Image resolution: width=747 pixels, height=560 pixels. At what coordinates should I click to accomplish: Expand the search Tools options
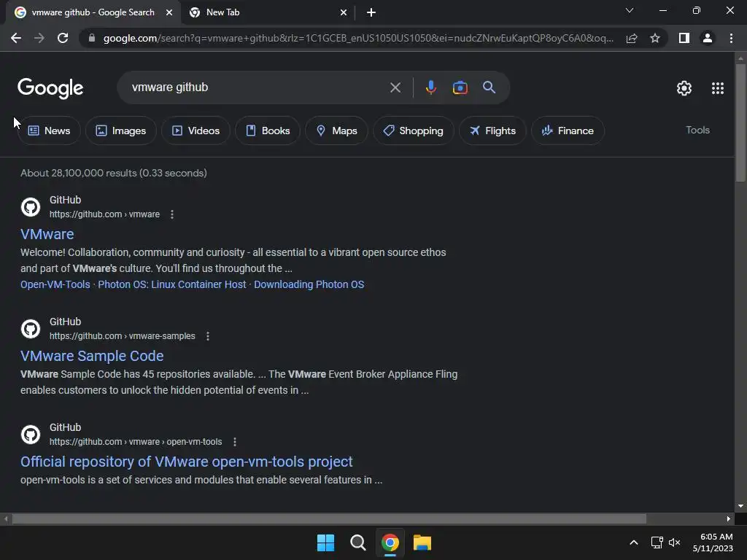click(697, 130)
